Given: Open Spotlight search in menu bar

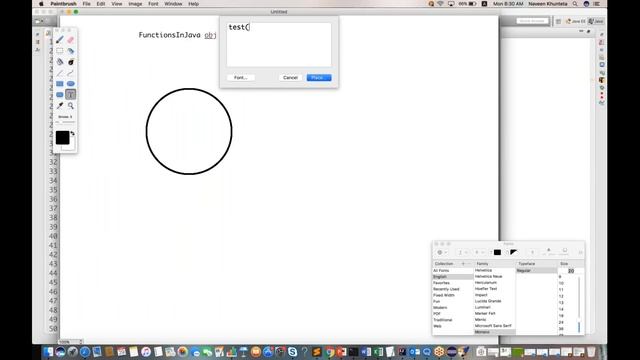Looking at the screenshot, I should pyautogui.click(x=575, y=4).
